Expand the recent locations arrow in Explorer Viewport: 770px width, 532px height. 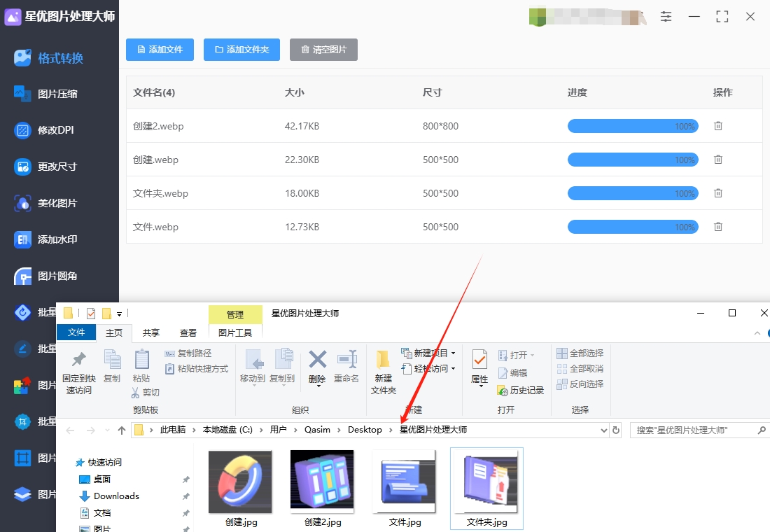pos(107,430)
